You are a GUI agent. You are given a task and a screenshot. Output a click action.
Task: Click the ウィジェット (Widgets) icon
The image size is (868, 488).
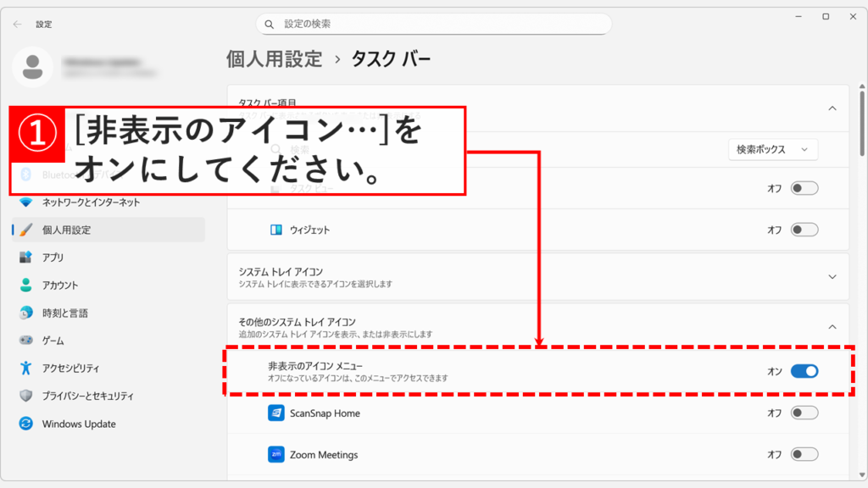point(275,229)
